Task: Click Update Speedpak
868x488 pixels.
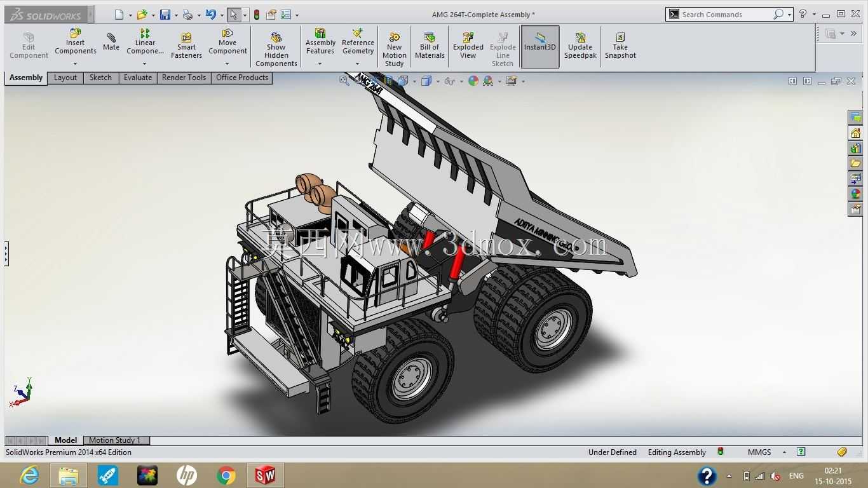Action: tap(580, 46)
